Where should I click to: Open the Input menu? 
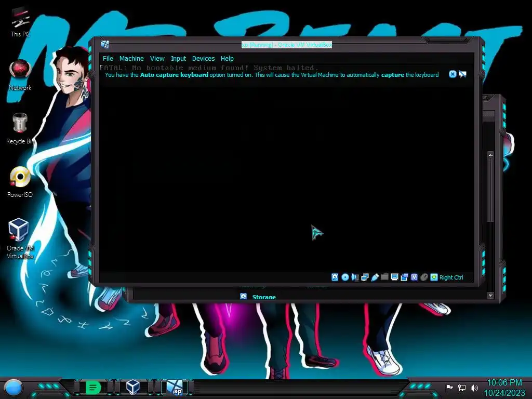point(178,58)
